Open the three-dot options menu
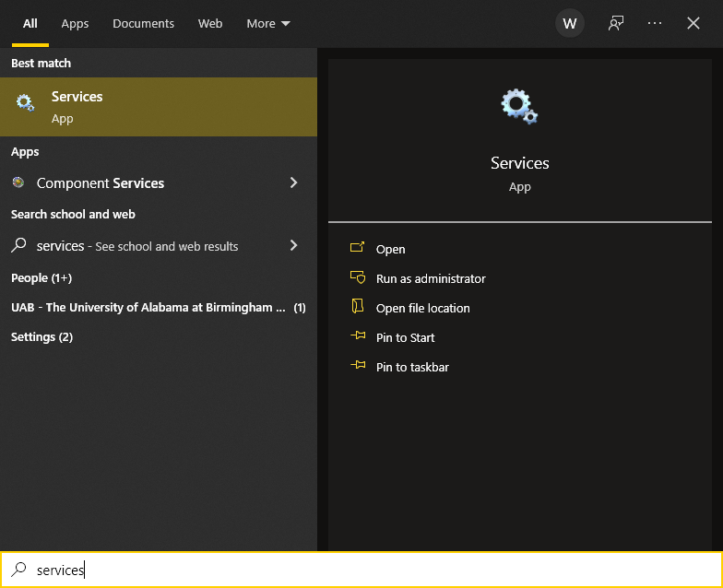 tap(655, 24)
